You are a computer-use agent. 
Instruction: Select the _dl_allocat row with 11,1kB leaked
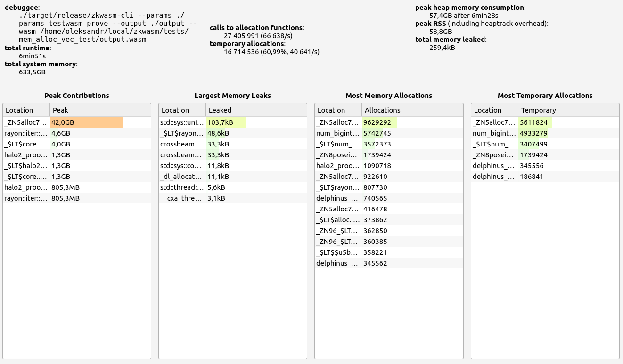[x=182, y=177]
